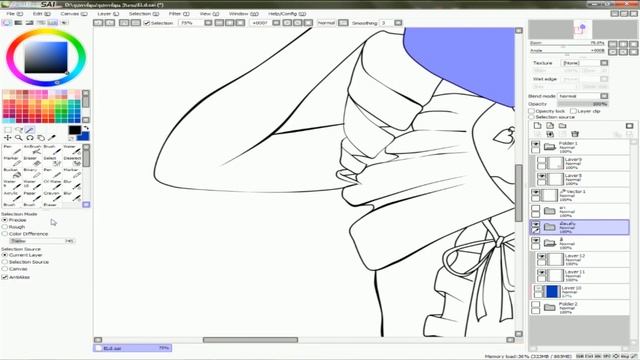Choose the Acrylic brush
The image size is (640, 360).
coord(12,196)
